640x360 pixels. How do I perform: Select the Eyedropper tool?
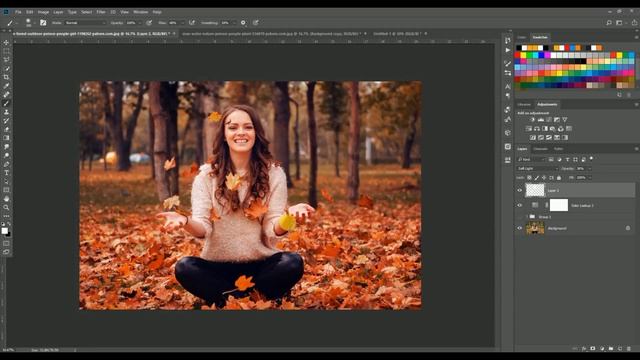click(6, 86)
